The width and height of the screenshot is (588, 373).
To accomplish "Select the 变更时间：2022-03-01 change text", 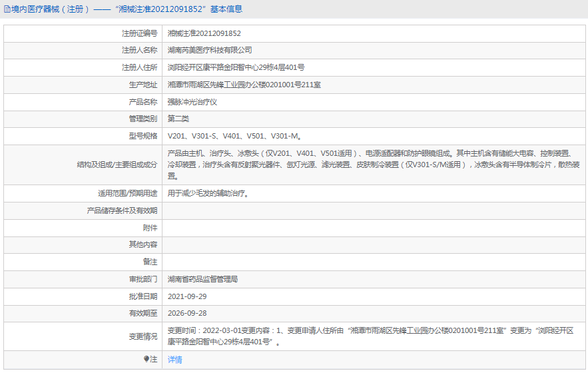I will [x=370, y=336].
